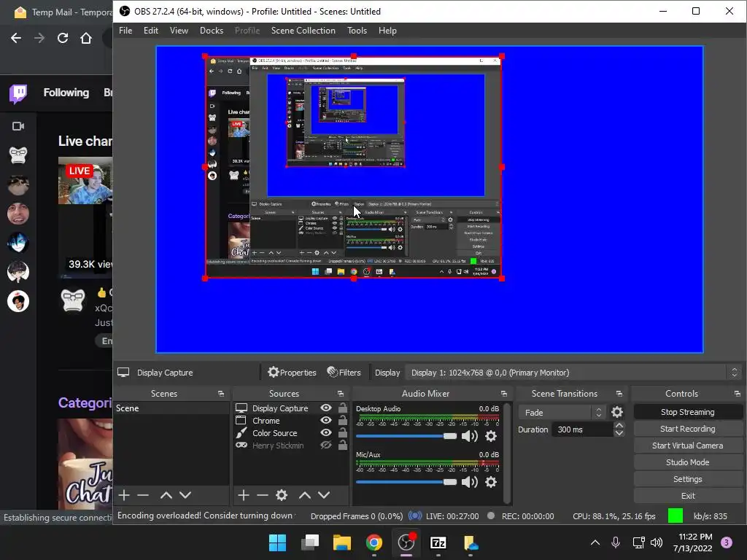Open the Tools menu

(x=357, y=31)
